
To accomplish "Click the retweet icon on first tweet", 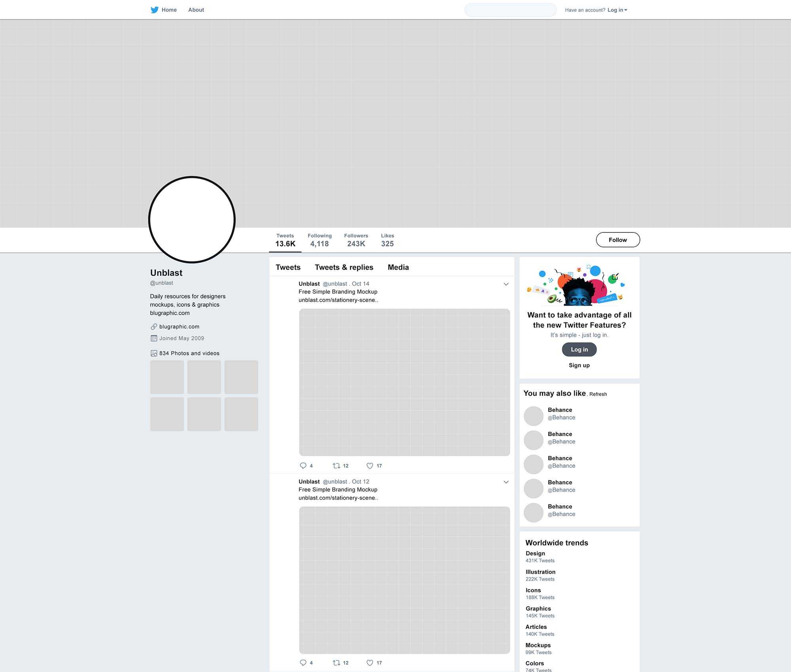I will [337, 465].
